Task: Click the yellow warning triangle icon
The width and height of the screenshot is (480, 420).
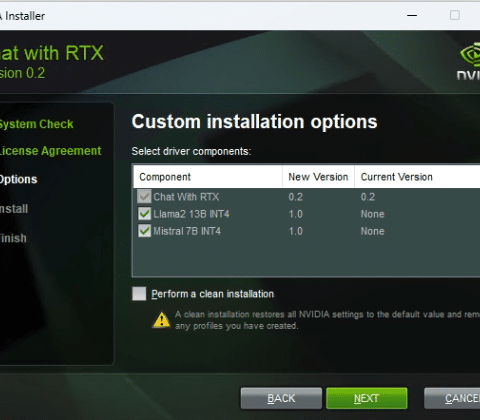Action: pyautogui.click(x=162, y=320)
